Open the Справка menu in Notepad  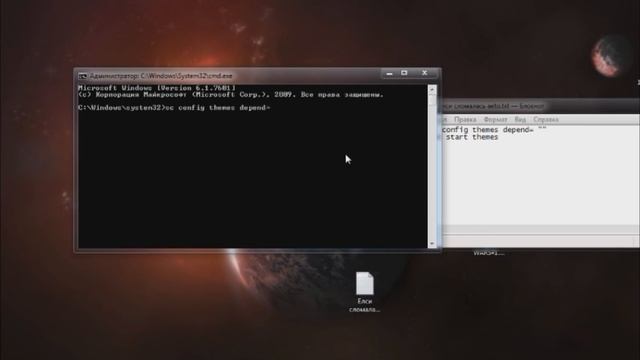pos(546,120)
